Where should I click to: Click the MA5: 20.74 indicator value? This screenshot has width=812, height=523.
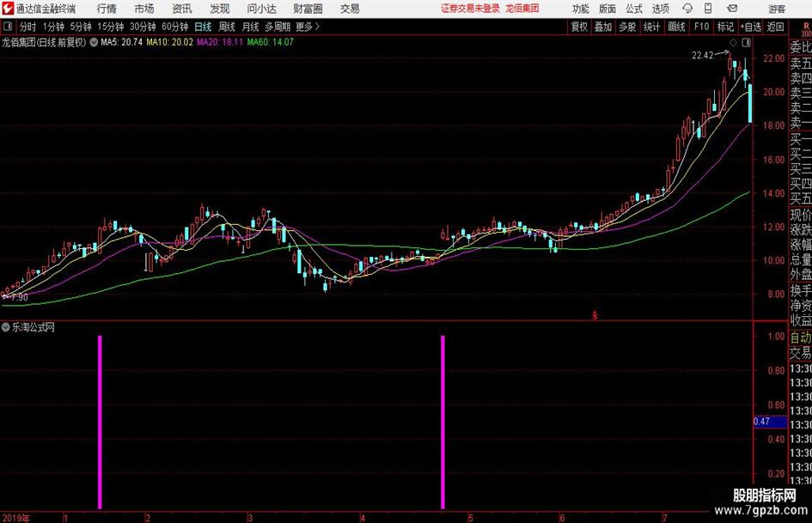click(121, 42)
